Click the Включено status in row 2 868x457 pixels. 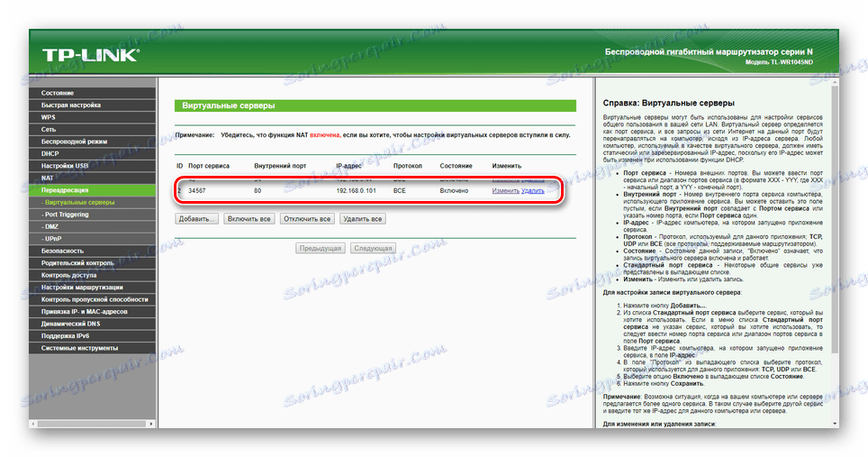pos(454,190)
